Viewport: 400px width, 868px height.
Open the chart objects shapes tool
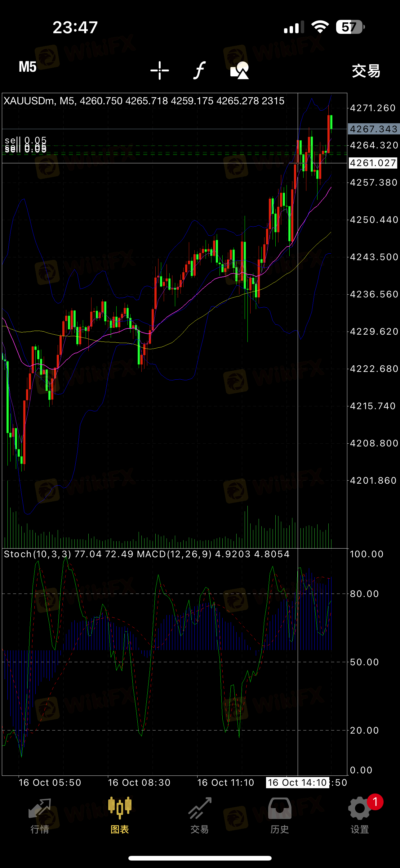239,70
